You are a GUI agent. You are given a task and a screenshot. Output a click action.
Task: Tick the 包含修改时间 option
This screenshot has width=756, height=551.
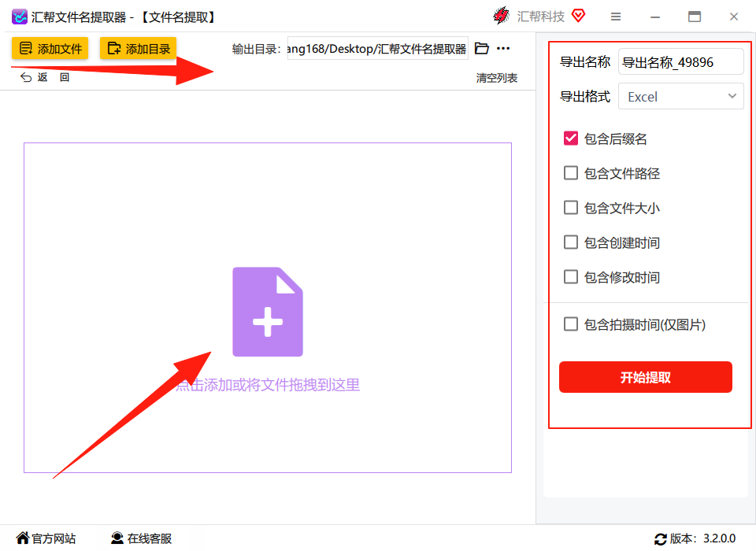[571, 277]
